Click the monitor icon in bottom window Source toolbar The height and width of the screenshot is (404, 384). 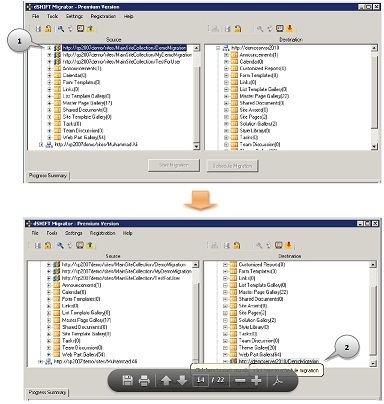pos(80,245)
